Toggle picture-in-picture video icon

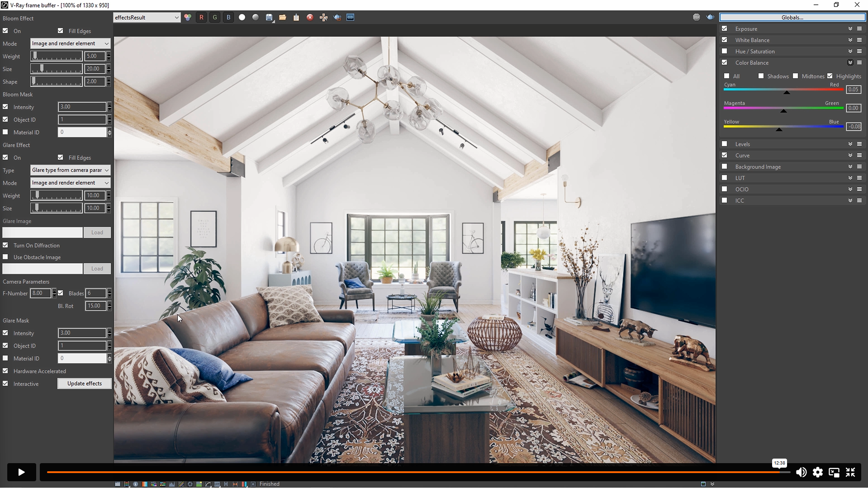coord(834,472)
